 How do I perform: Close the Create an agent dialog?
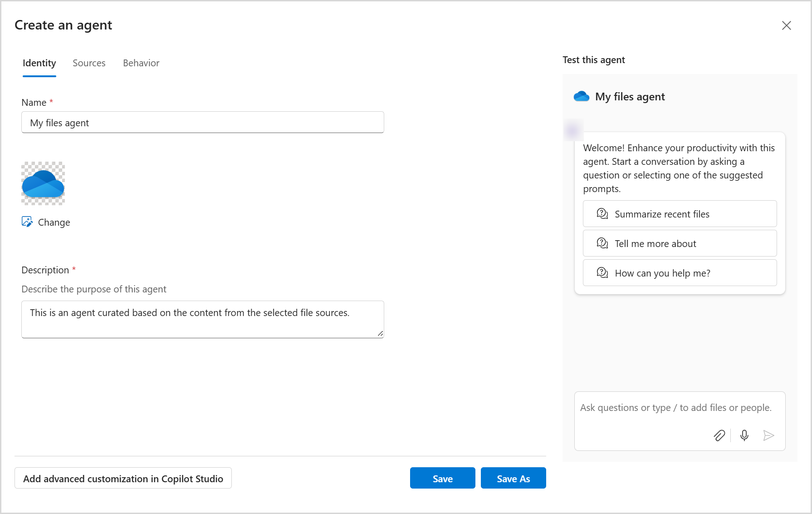pyautogui.click(x=786, y=25)
